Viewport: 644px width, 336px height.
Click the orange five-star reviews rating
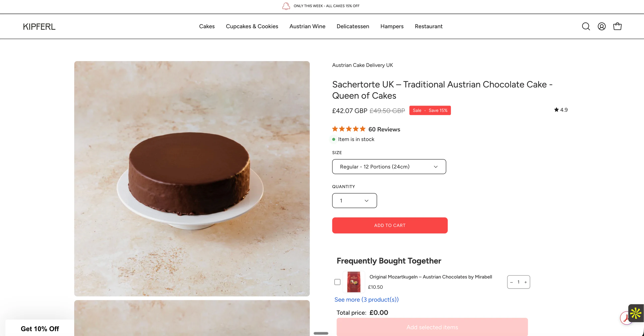click(x=349, y=129)
